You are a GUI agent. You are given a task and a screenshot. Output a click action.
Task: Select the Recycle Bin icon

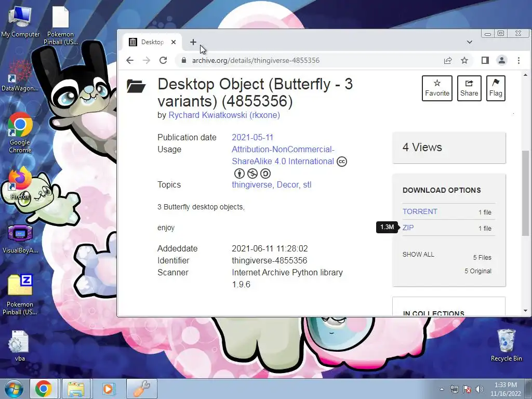coord(506,345)
